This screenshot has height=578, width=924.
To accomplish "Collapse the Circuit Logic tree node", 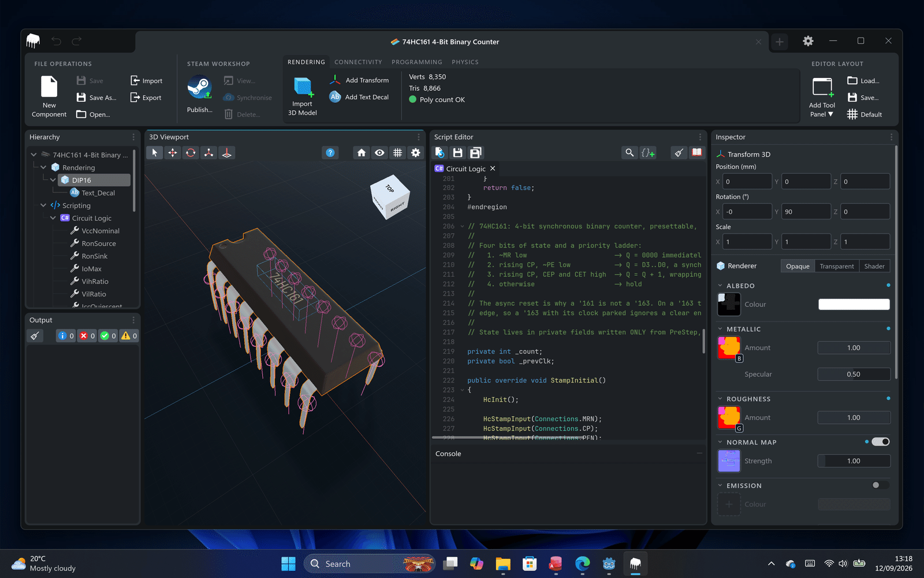I will tap(53, 218).
